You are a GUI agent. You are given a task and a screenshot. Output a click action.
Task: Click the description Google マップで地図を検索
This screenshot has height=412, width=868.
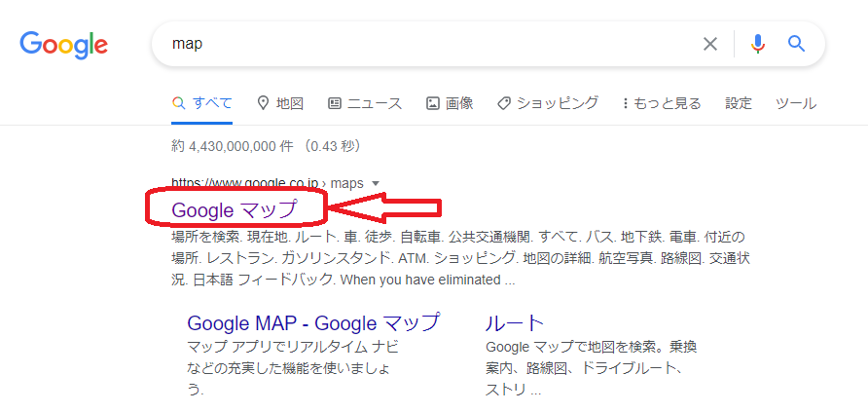592,368
